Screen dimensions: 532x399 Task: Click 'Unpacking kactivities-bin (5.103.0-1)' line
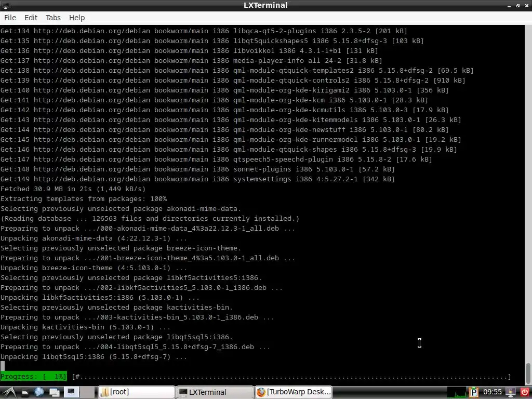point(85,327)
